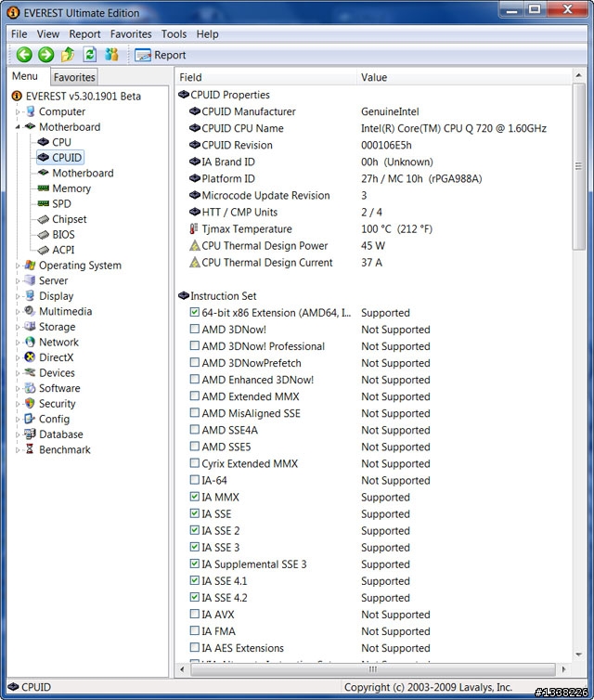Go up one level with Up icon
Image resolution: width=594 pixels, height=700 pixels.
coord(68,55)
